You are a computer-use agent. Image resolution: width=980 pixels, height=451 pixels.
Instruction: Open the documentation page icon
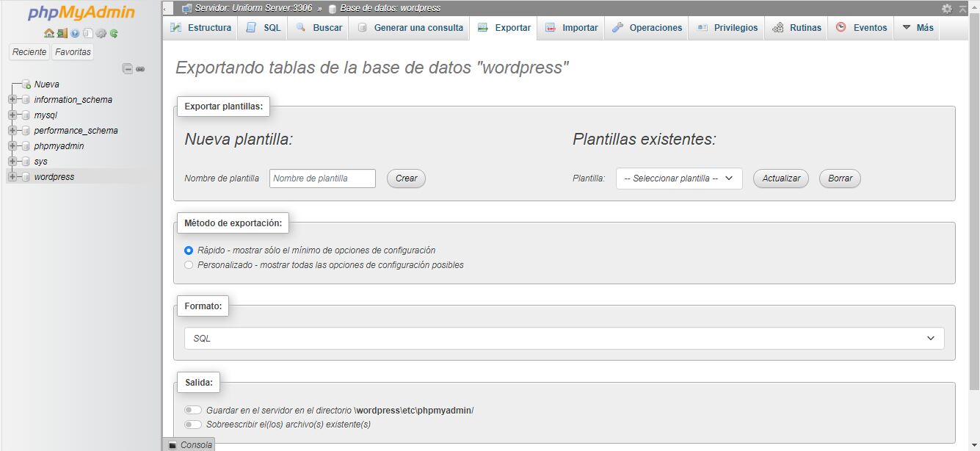point(87,34)
